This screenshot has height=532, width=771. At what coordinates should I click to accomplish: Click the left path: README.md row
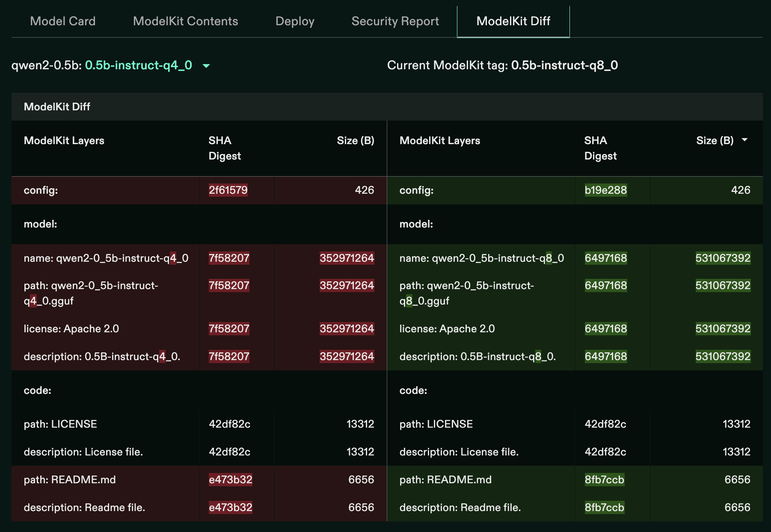pyautogui.click(x=70, y=479)
